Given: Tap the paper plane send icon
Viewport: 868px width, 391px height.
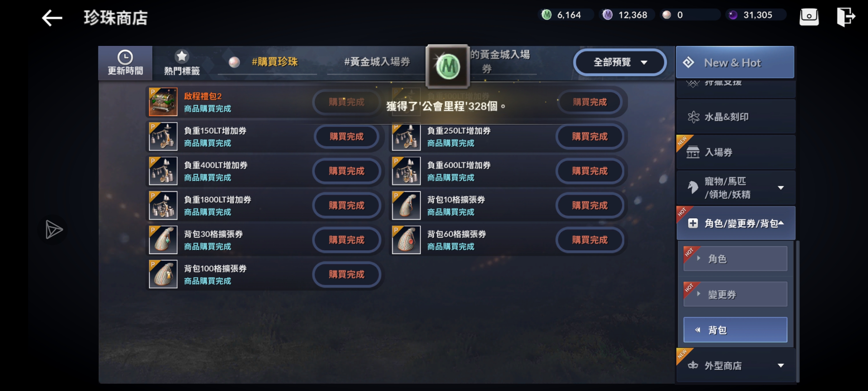Looking at the screenshot, I should 54,229.
